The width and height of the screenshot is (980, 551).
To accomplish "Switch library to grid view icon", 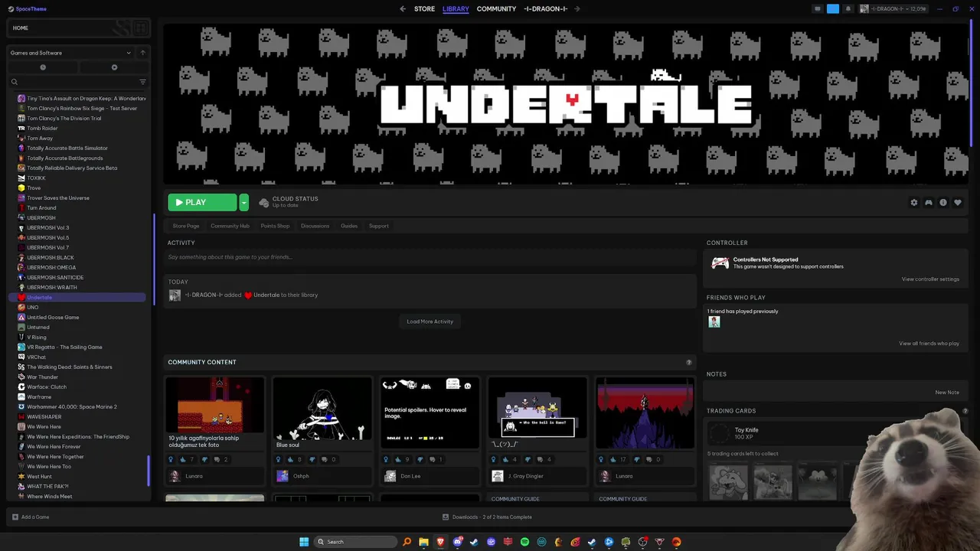I will click(x=141, y=28).
